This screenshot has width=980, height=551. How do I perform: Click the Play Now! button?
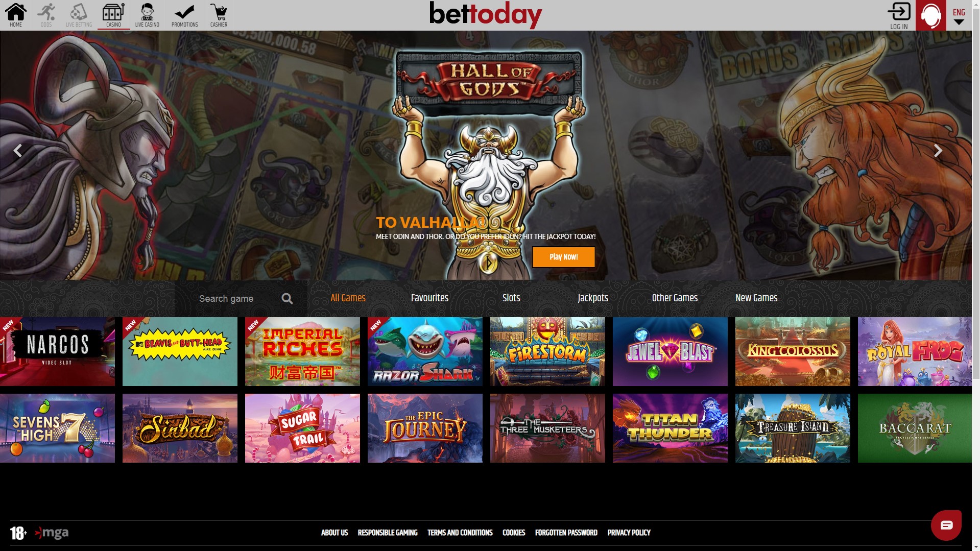click(564, 257)
